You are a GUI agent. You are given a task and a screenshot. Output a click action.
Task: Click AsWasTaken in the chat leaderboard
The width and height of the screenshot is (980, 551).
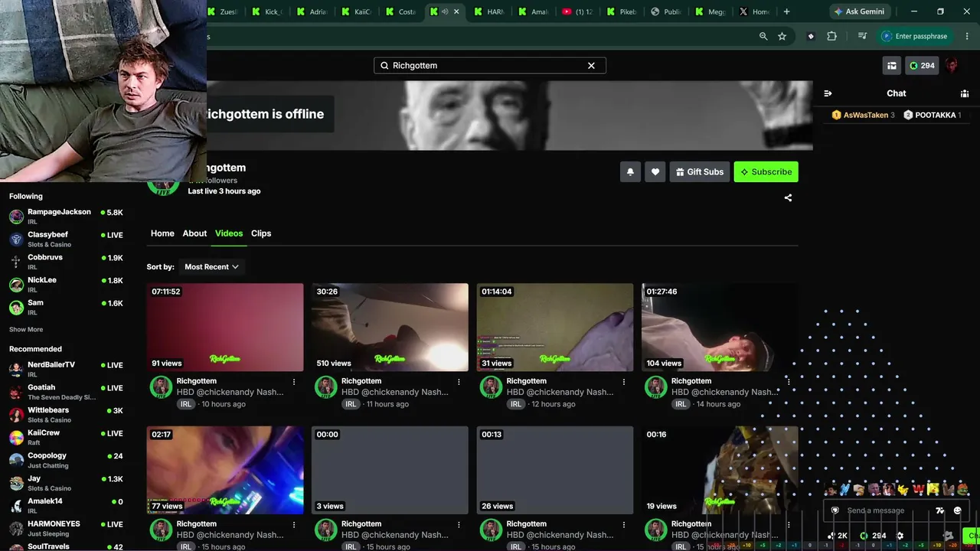pyautogui.click(x=866, y=115)
